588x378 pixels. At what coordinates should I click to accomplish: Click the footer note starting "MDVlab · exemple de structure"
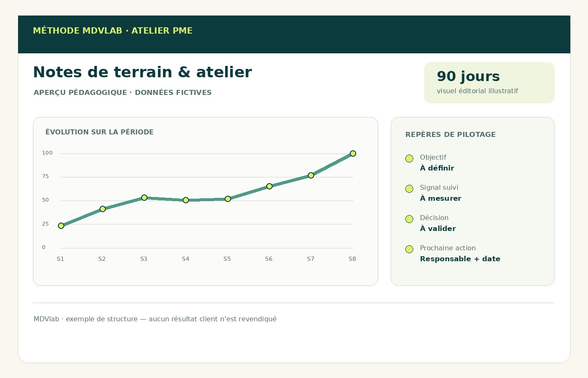155,319
